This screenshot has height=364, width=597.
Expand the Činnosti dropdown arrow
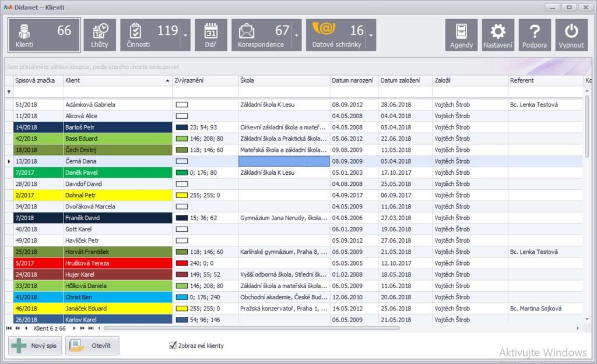pos(185,35)
